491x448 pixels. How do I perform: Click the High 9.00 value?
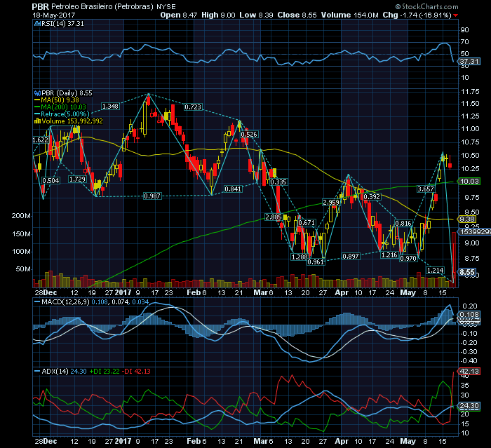(x=218, y=15)
